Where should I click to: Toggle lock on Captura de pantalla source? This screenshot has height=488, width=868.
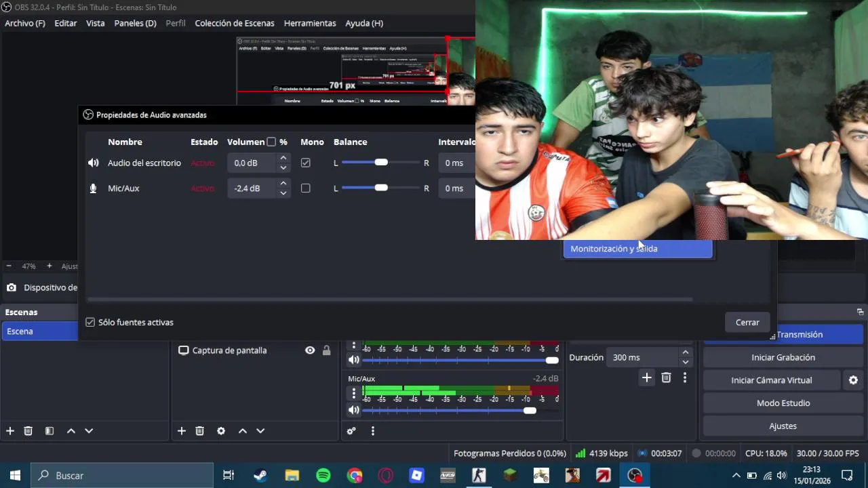point(326,350)
